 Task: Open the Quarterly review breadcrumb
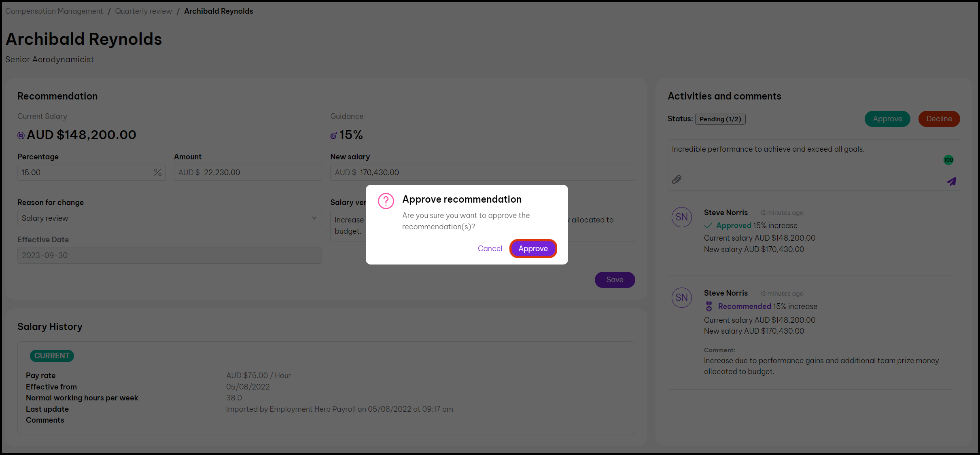(x=143, y=11)
